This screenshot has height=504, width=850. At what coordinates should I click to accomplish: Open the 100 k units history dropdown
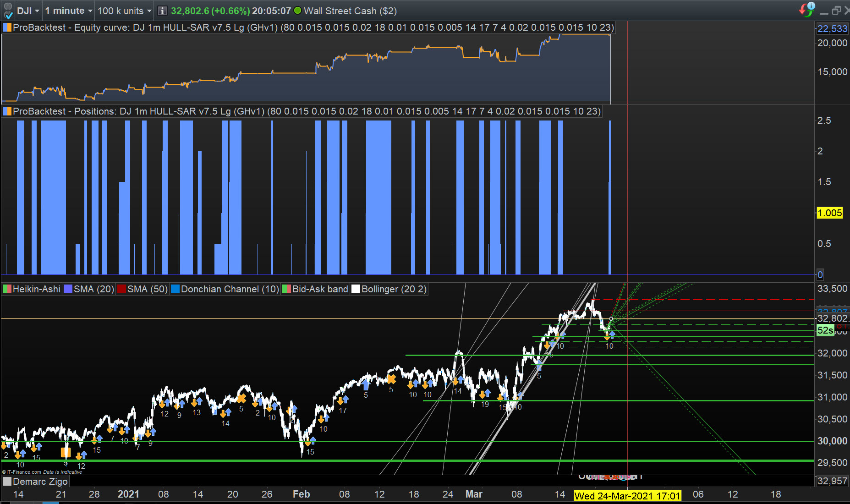[124, 11]
